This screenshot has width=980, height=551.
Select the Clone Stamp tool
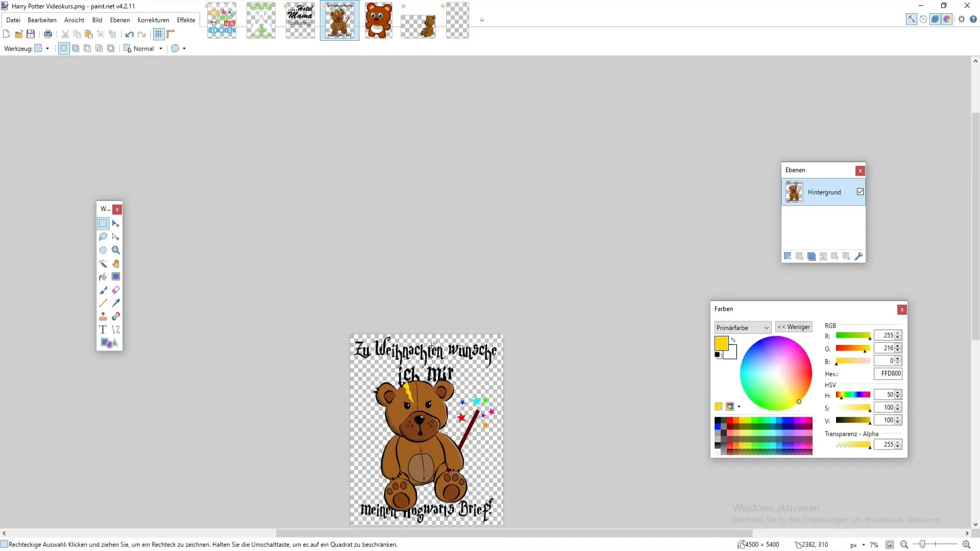coord(103,316)
